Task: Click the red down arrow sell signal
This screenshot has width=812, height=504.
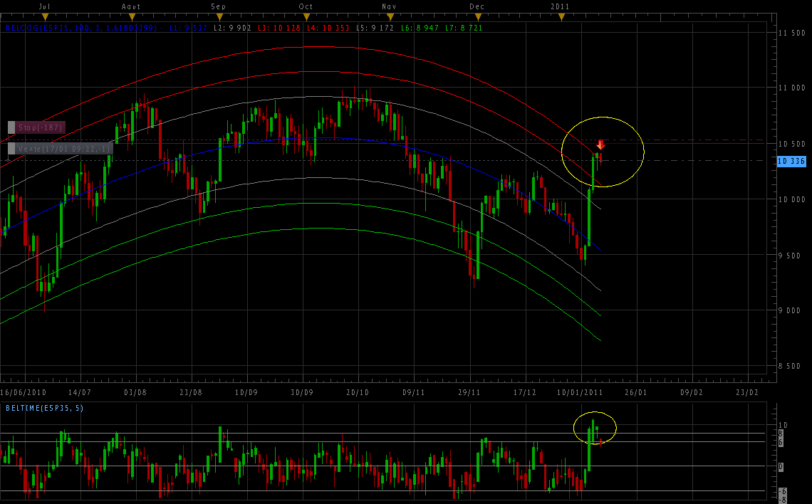Action: (600, 145)
